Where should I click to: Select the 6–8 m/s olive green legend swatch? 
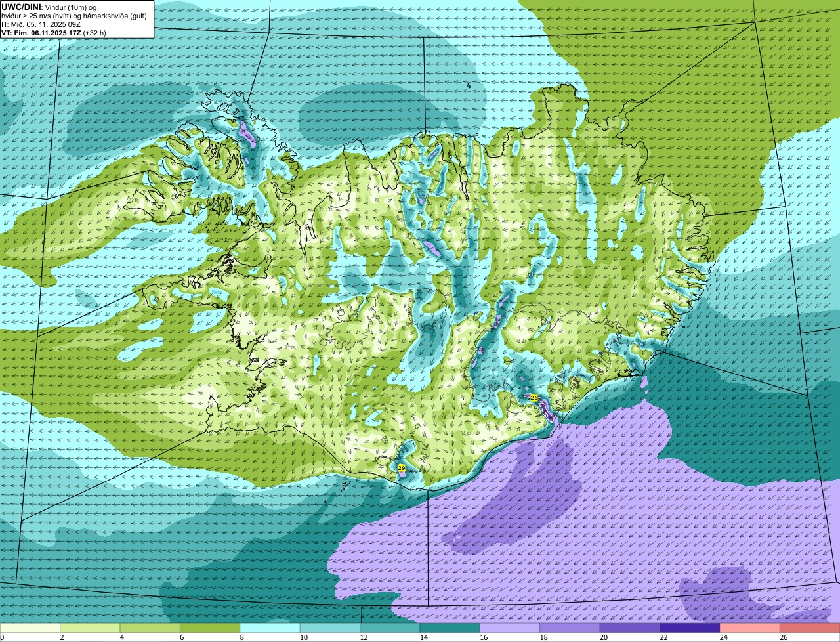(210, 628)
